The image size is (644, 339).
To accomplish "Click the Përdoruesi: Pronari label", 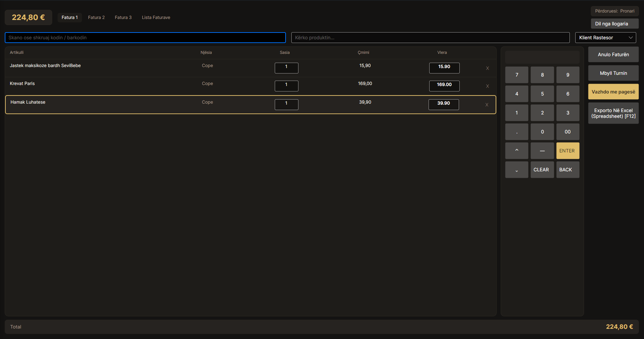I will coord(615,11).
